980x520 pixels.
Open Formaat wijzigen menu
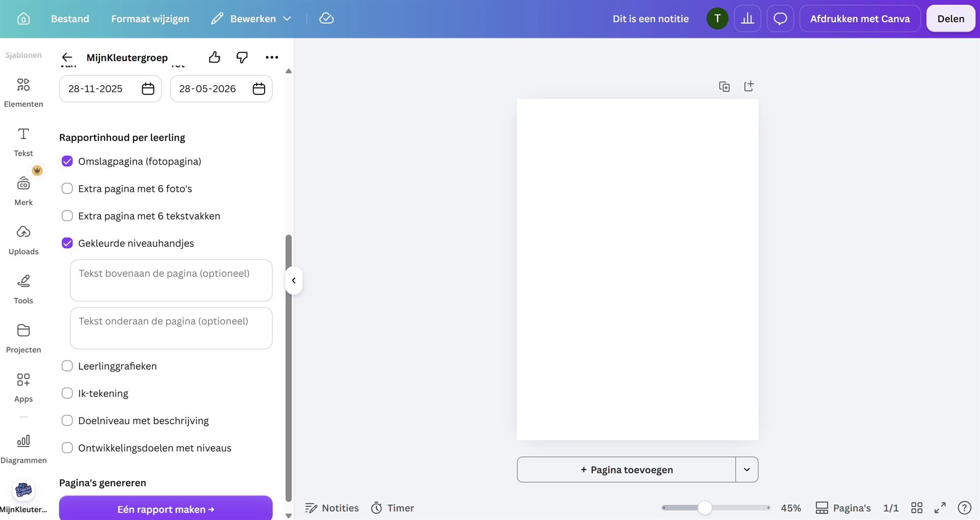150,19
